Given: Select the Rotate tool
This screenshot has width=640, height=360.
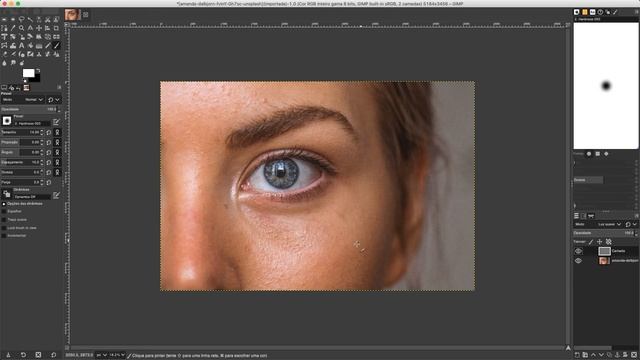Looking at the screenshot, I should 13,37.
